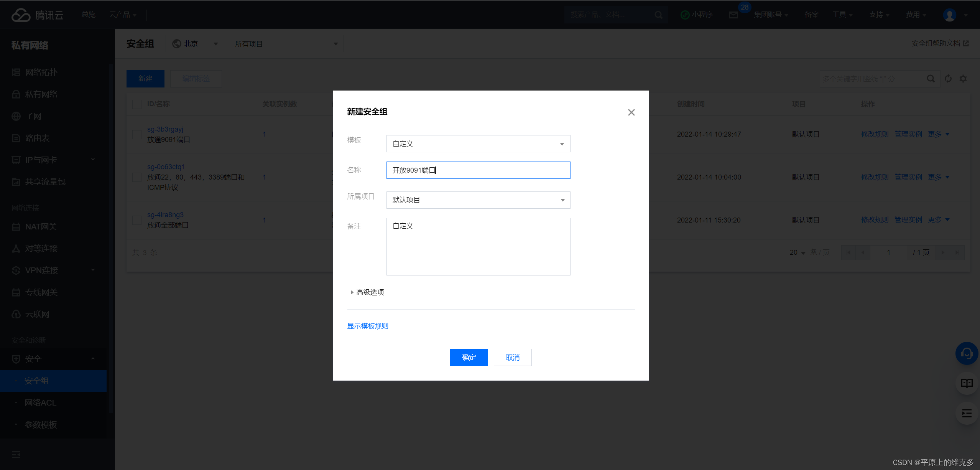Collapse sidebar with bottom-left menu icon

pyautogui.click(x=16, y=455)
